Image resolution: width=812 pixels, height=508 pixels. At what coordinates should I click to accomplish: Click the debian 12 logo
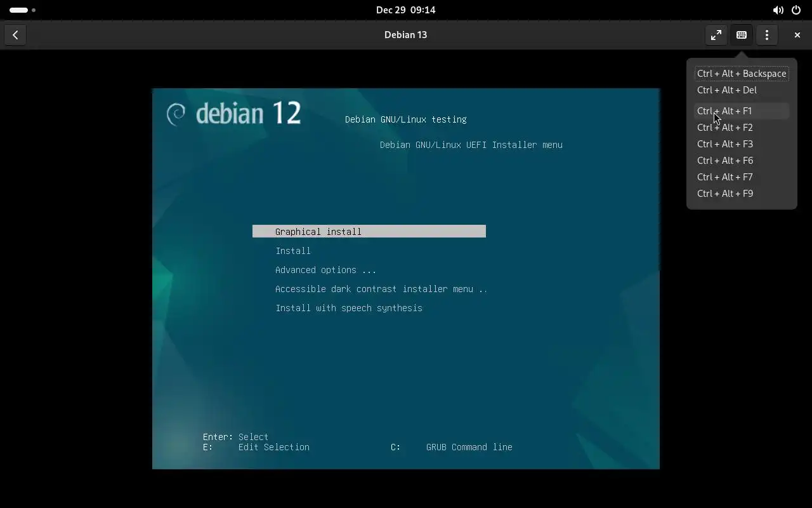(233, 113)
